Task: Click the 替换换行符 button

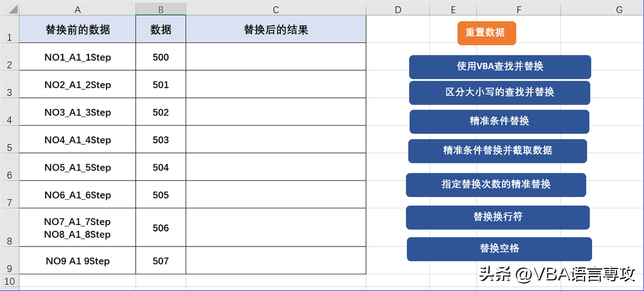Action: (497, 217)
